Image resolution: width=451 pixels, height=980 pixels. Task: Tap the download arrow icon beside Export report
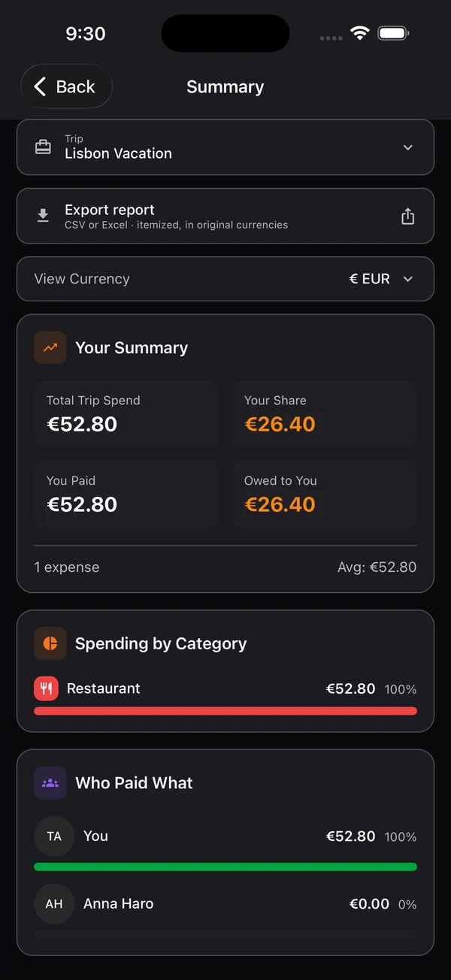(44, 216)
